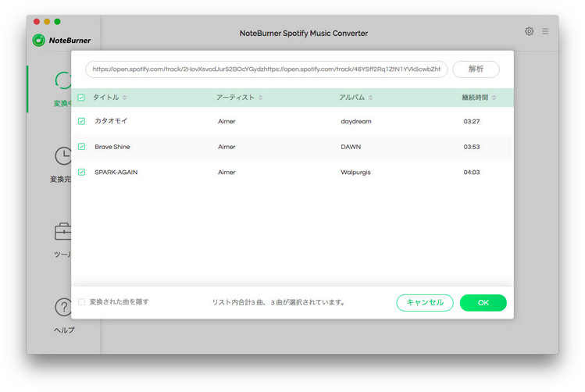The image size is (585, 392).
Task: Click the NoteBurner Spotify Music Converter title
Action: coord(304,34)
